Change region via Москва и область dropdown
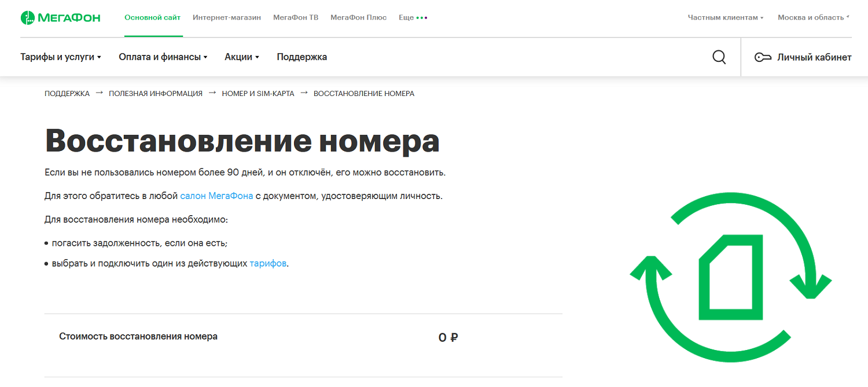 coord(813,17)
